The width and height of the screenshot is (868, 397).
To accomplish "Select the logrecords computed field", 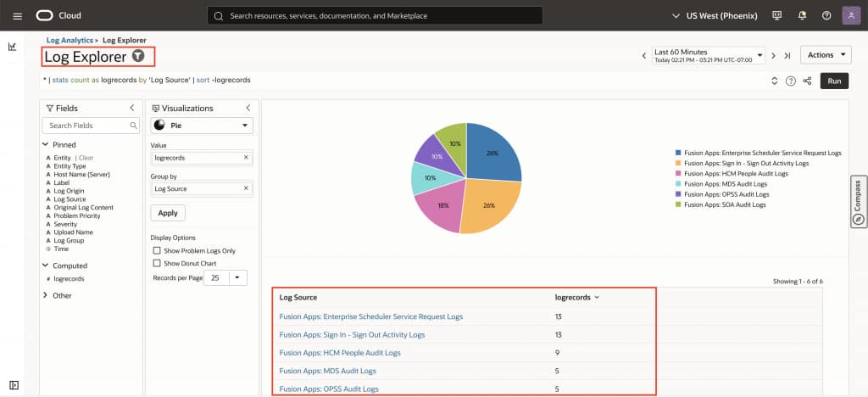I will pos(69,279).
